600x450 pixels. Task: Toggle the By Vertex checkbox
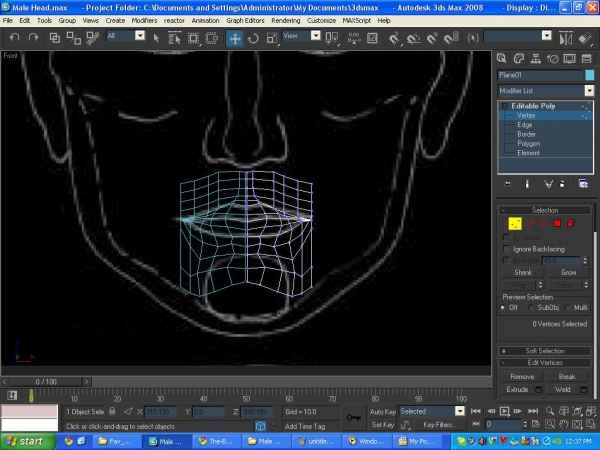[506, 237]
